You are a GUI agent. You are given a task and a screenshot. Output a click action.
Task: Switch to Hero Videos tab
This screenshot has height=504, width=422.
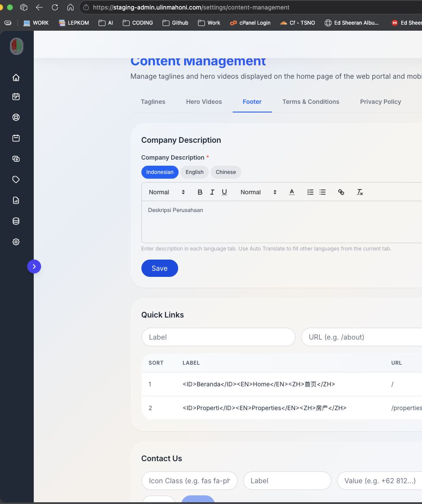(x=204, y=102)
